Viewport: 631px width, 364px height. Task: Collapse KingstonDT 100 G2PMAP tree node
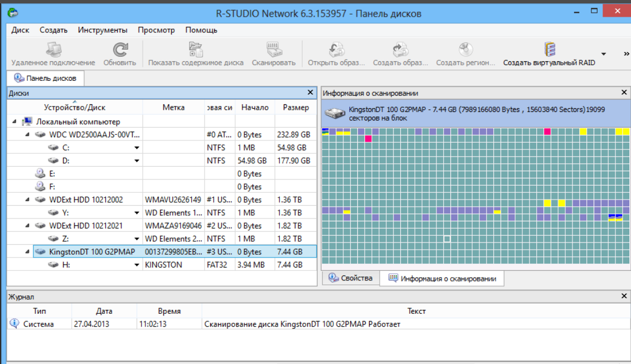tap(27, 252)
